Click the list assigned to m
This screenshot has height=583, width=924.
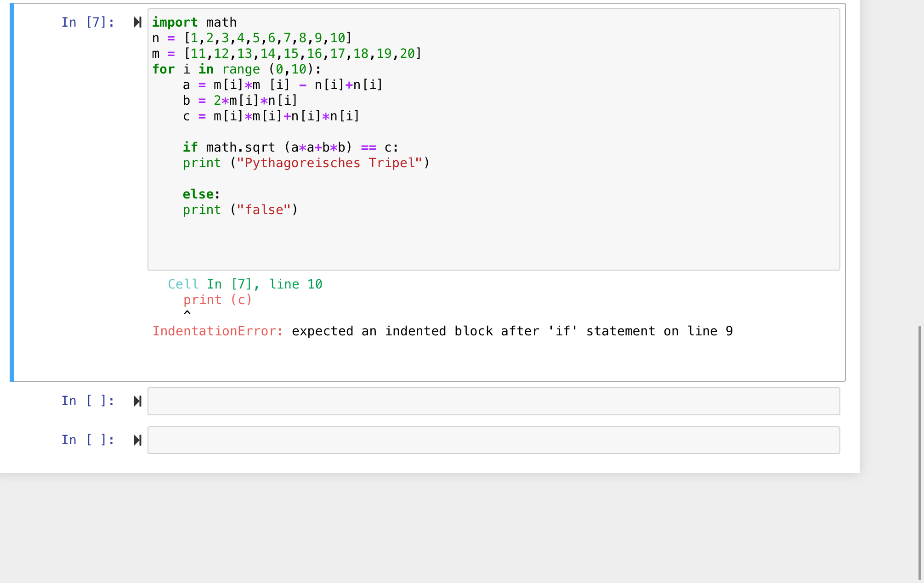[302, 53]
